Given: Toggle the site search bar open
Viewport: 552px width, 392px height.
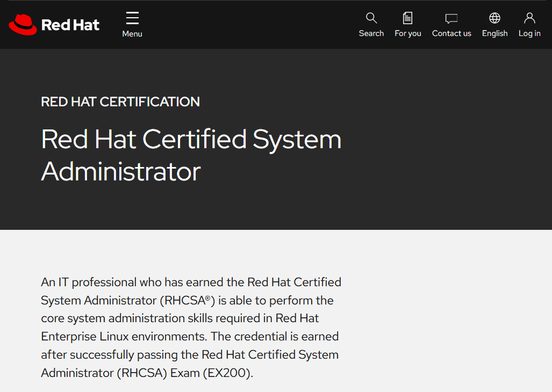Looking at the screenshot, I should point(371,24).
